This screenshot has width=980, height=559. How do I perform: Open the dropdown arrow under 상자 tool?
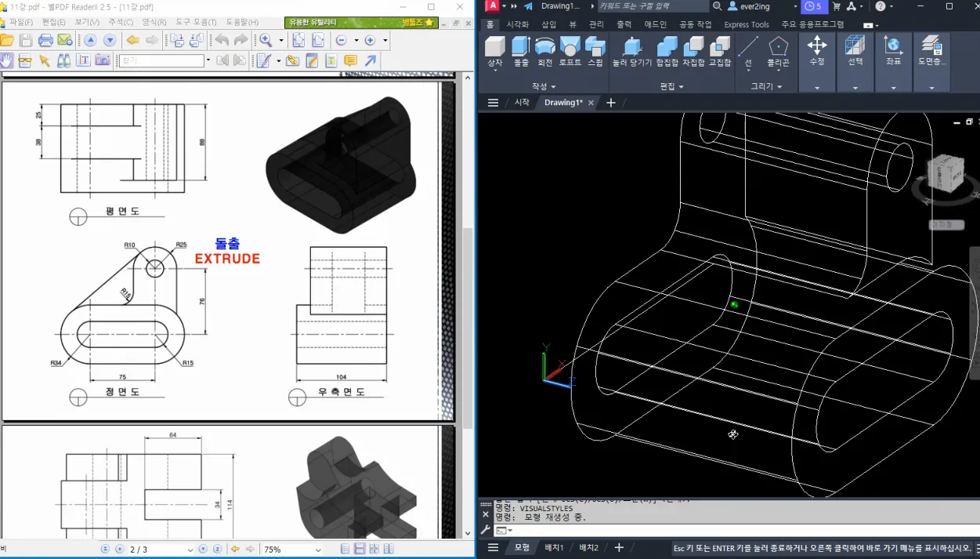pos(495,71)
